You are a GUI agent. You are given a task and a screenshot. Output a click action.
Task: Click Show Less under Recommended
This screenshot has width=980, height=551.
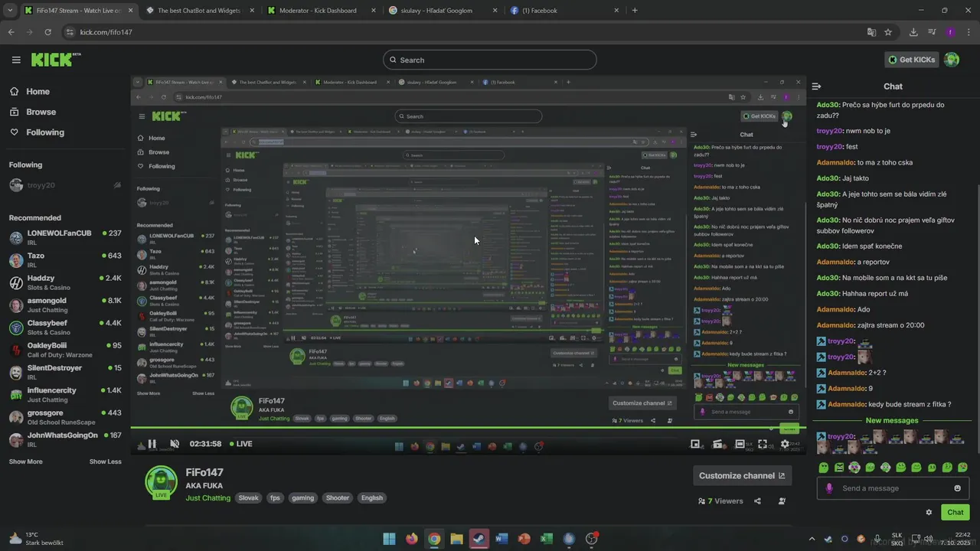[x=105, y=461]
